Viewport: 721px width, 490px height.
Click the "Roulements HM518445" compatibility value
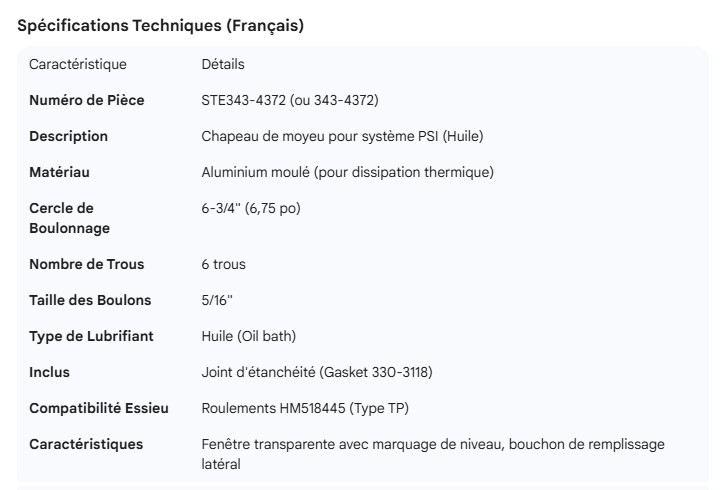coord(304,408)
